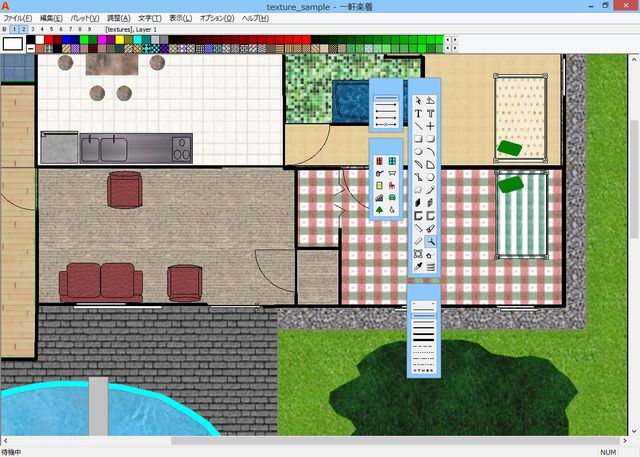
Task: Page texture palette row left arrow
Action: click(447, 48)
